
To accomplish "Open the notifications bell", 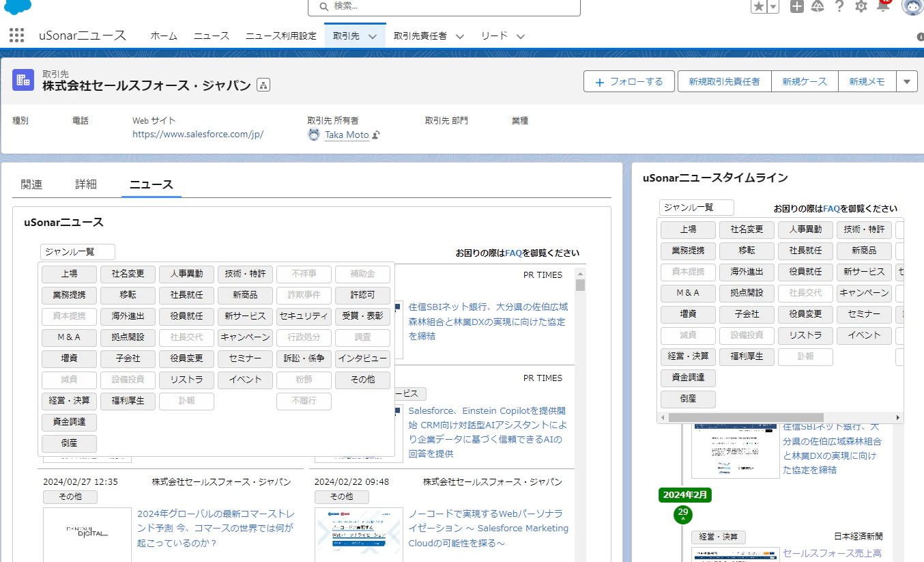I will [883, 6].
